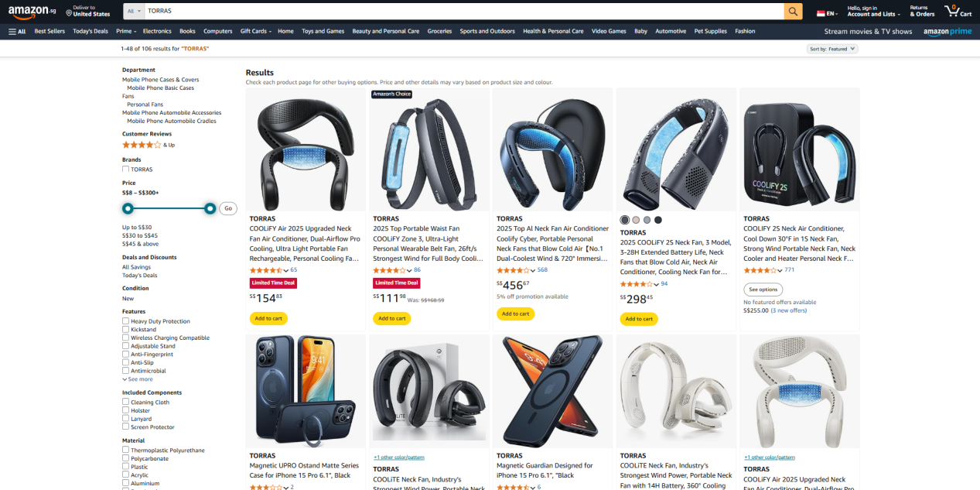The height and width of the screenshot is (490, 980).
Task: Open the All hamburger menu
Action: point(17,32)
